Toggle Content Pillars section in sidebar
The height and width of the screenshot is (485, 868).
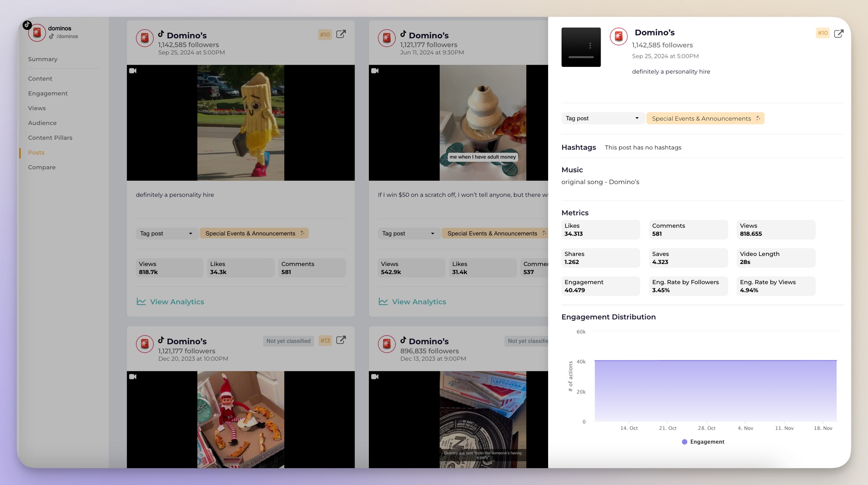pyautogui.click(x=50, y=137)
